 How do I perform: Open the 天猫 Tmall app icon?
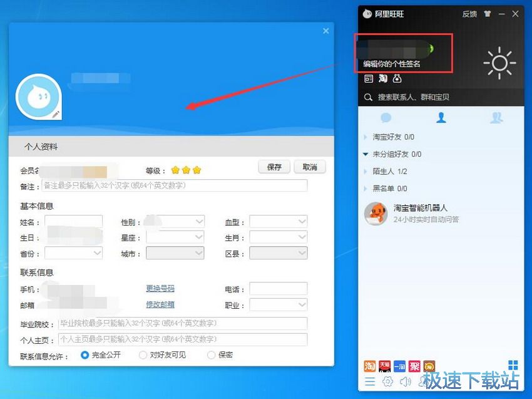pos(385,366)
